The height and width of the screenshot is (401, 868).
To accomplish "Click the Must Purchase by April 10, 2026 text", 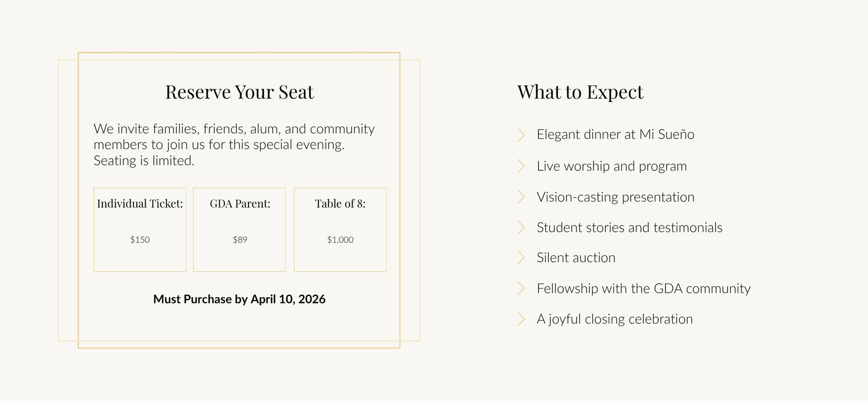I will click(239, 299).
